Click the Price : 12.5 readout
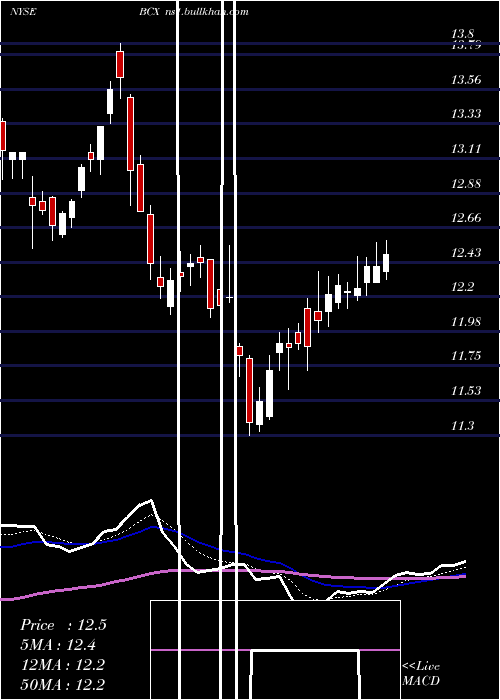This screenshot has height=700, width=500. [x=63, y=625]
